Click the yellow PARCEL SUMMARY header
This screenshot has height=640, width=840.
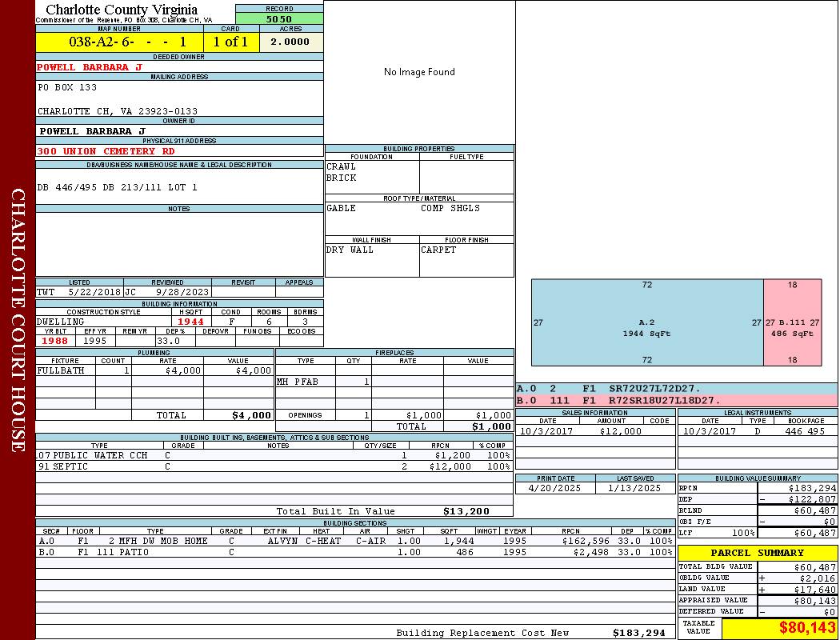[757, 553]
